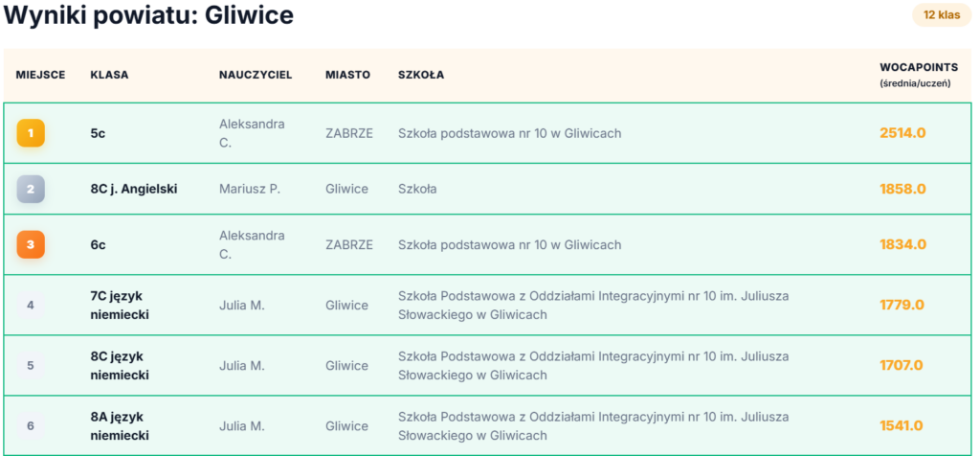Open class 5c row
The image size is (980, 456).
pos(98,133)
